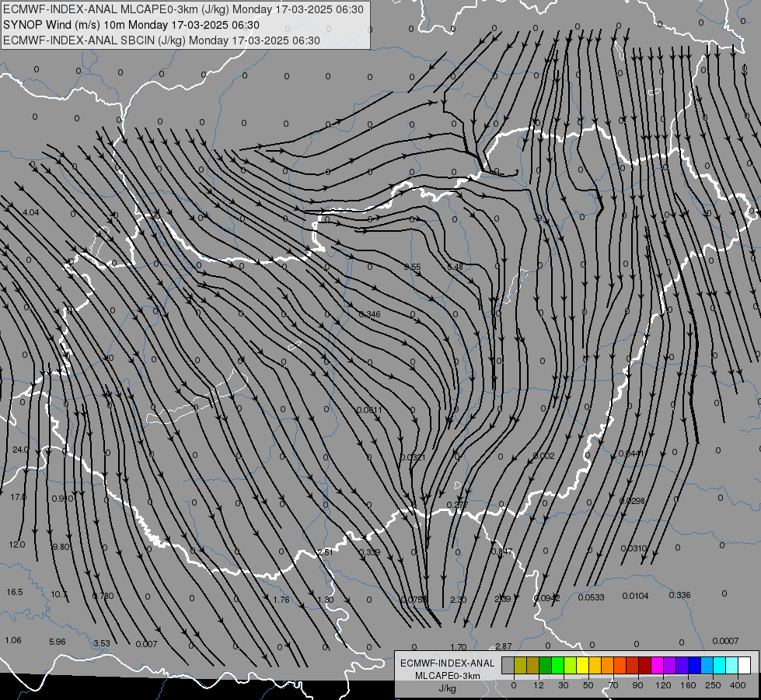
Task: Click the map value 1.06
Action: coord(13,640)
